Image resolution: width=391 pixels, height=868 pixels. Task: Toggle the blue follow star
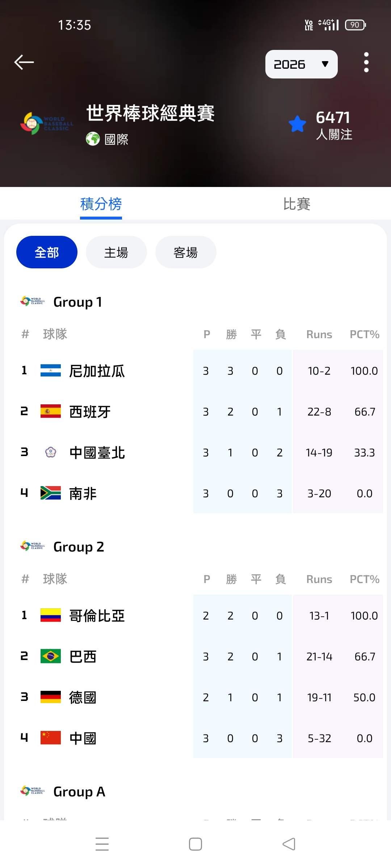[x=298, y=124]
